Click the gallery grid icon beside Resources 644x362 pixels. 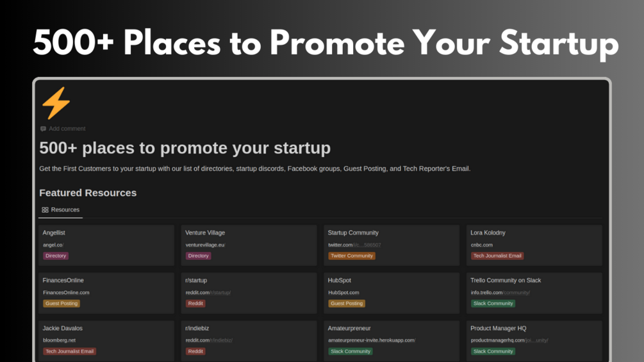click(x=45, y=210)
